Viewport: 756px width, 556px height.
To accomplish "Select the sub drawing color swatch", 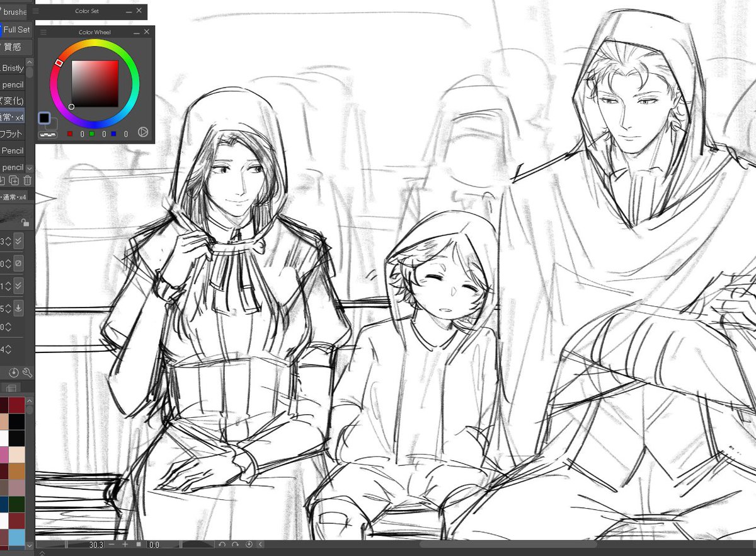I will click(x=53, y=124).
